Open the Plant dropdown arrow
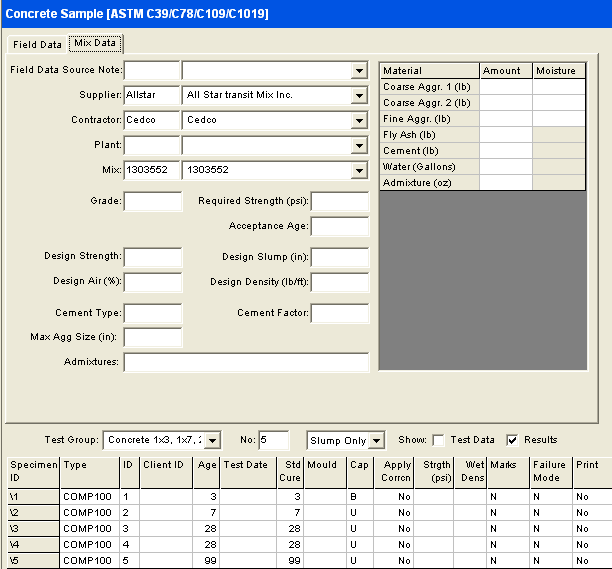The image size is (612, 569). coord(359,146)
